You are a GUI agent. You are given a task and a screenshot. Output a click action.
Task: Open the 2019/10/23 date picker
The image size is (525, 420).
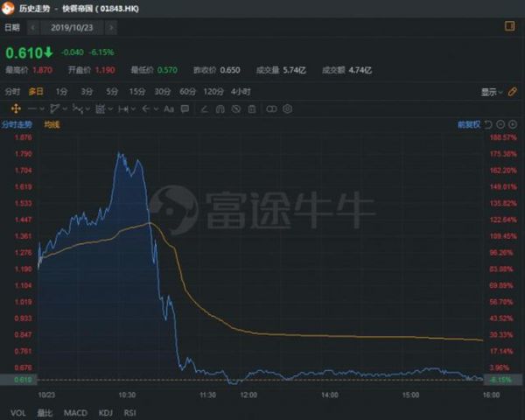pyautogui.click(x=72, y=28)
